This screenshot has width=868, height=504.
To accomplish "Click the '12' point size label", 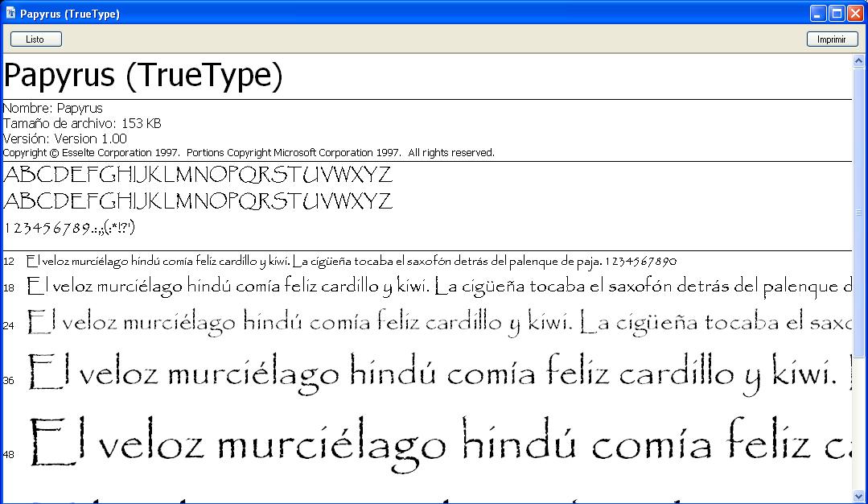I will point(9,262).
